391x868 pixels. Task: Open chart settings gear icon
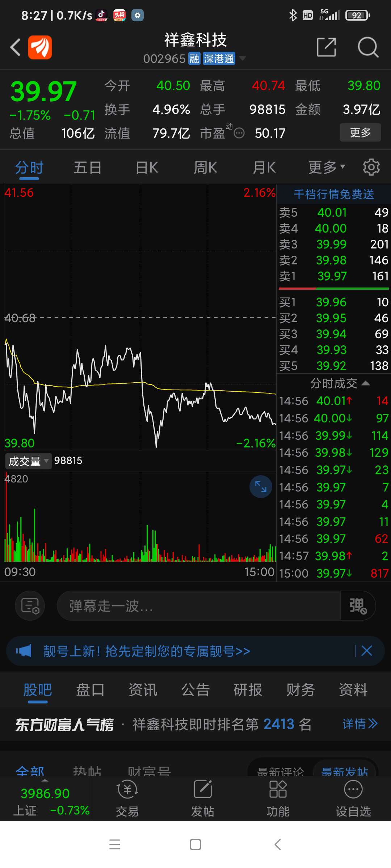371,167
